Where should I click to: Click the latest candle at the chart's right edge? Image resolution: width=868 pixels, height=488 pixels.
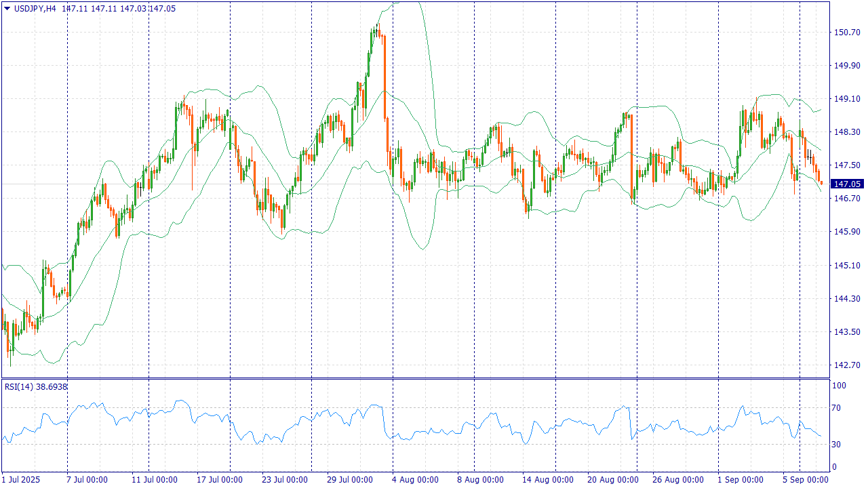pyautogui.click(x=821, y=182)
